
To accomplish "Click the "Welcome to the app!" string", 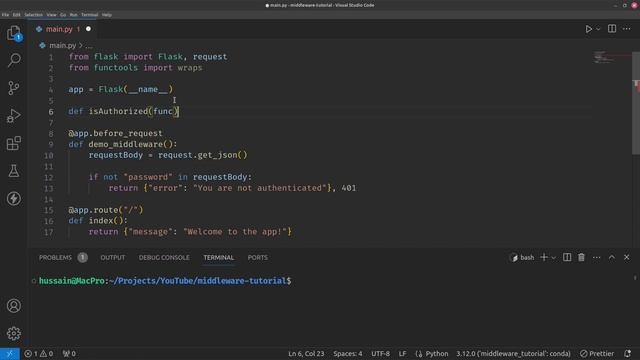I will (235, 231).
